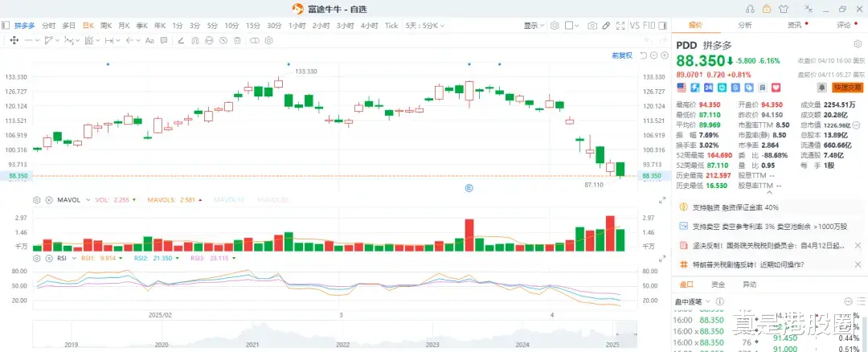Click the US flag market icon
868x352 pixels.
pyautogui.click(x=682, y=88)
